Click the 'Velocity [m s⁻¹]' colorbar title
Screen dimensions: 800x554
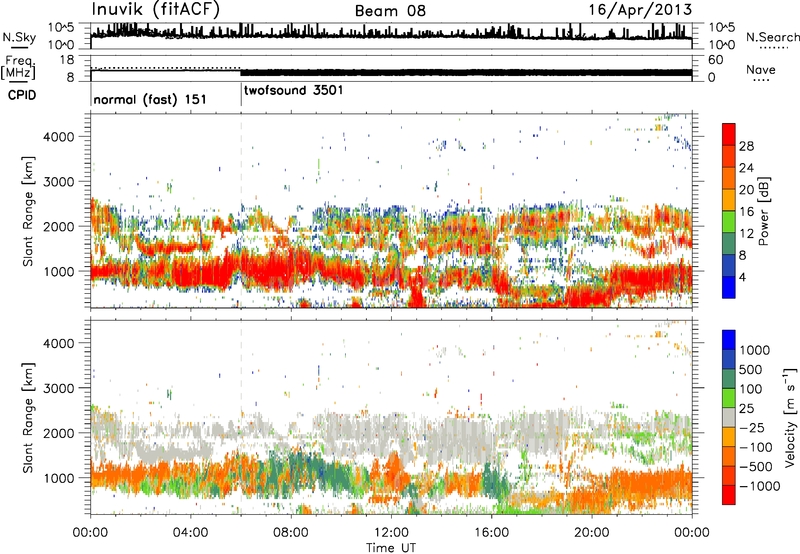(790, 417)
